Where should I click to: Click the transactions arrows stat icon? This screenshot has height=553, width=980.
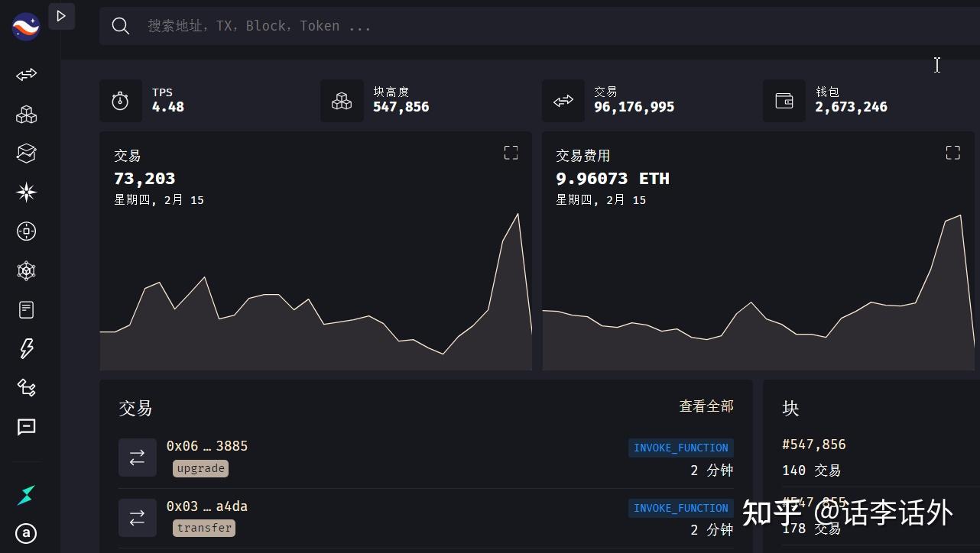pyautogui.click(x=563, y=101)
